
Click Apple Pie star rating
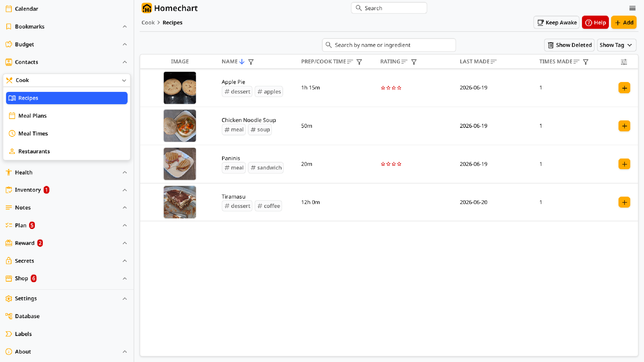click(x=391, y=88)
